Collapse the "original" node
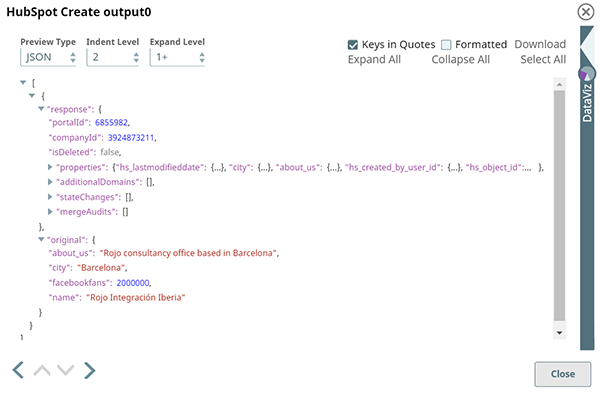 coord(41,239)
